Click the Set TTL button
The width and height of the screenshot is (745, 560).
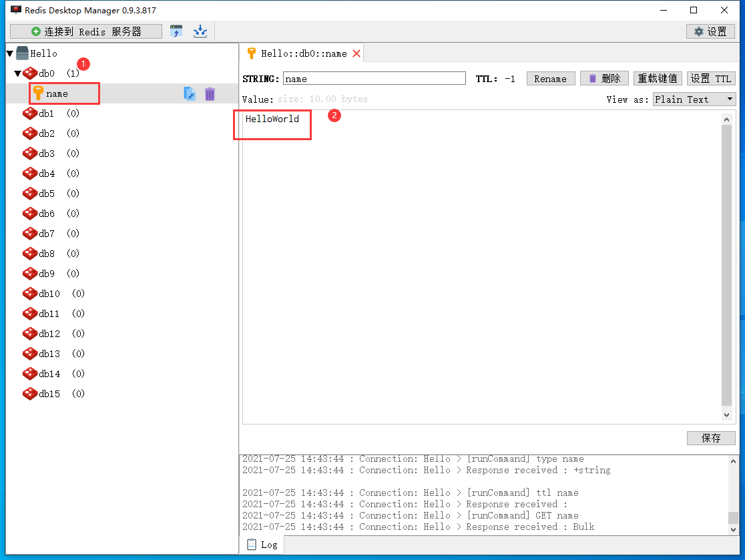pos(711,78)
